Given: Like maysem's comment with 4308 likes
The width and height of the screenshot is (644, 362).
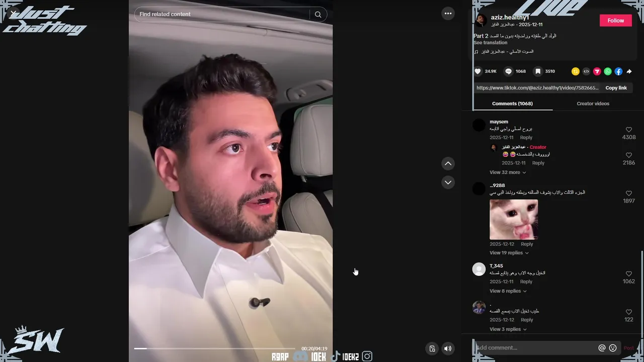Looking at the screenshot, I should 628,130.
